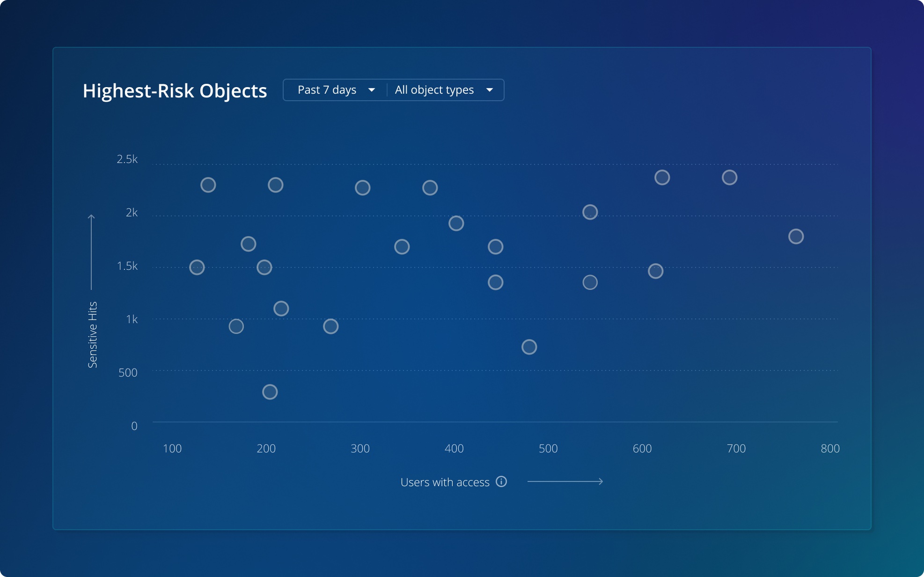Click the Users with access info icon
This screenshot has width=924, height=577.
tap(501, 481)
